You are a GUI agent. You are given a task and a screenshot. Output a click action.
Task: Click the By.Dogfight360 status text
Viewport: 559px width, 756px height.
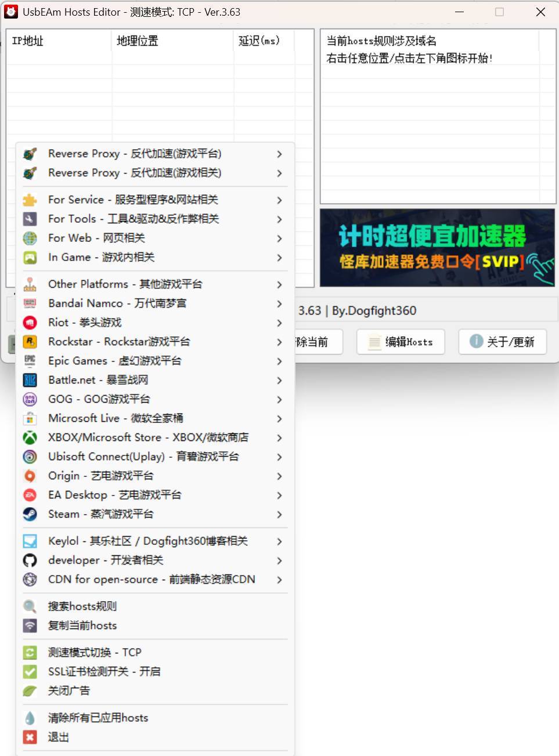[x=374, y=310]
